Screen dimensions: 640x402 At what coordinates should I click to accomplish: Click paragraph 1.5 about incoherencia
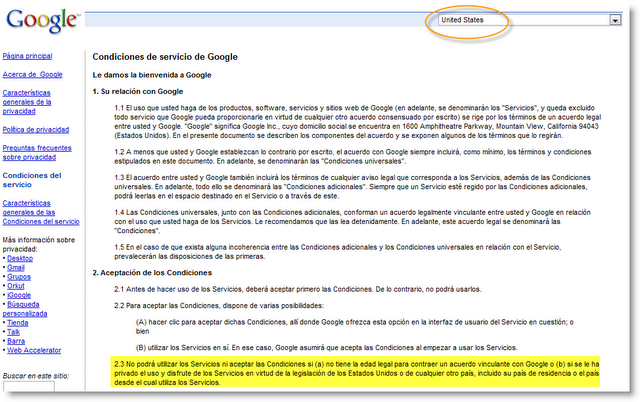click(x=338, y=252)
